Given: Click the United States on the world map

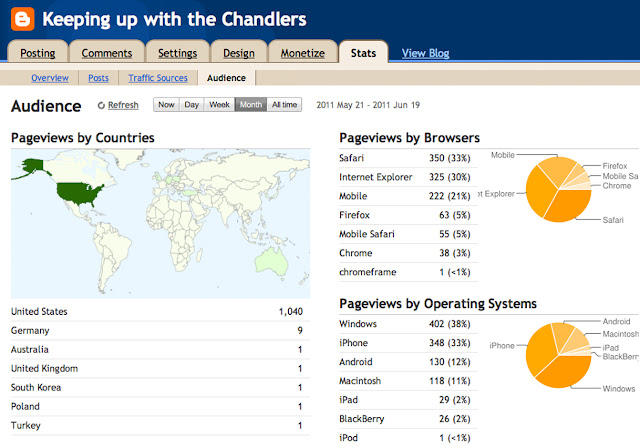Looking at the screenshot, I should click(79, 194).
